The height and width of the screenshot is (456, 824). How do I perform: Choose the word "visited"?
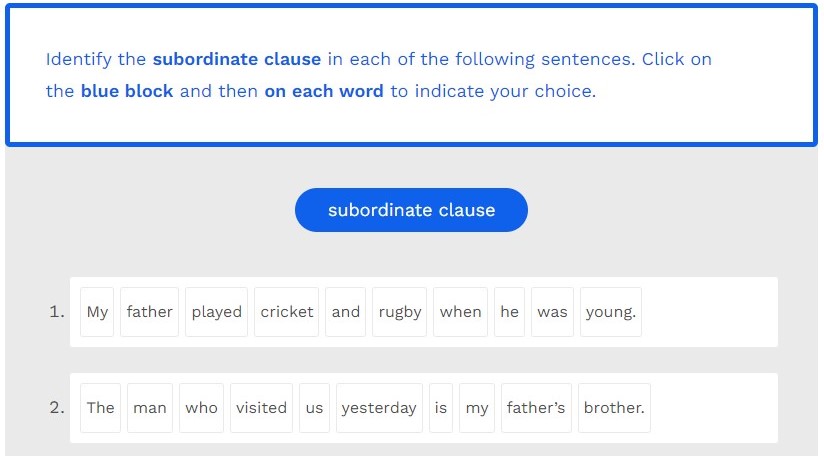tap(261, 408)
